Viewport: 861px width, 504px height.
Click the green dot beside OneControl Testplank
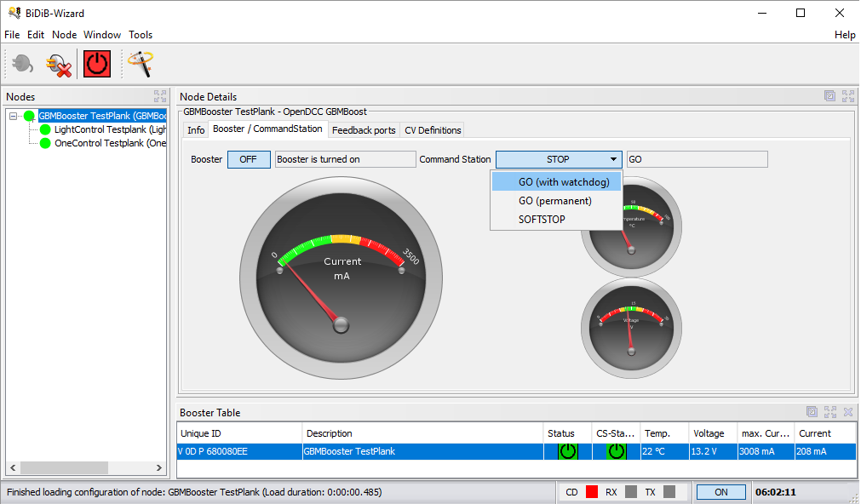coord(45,143)
